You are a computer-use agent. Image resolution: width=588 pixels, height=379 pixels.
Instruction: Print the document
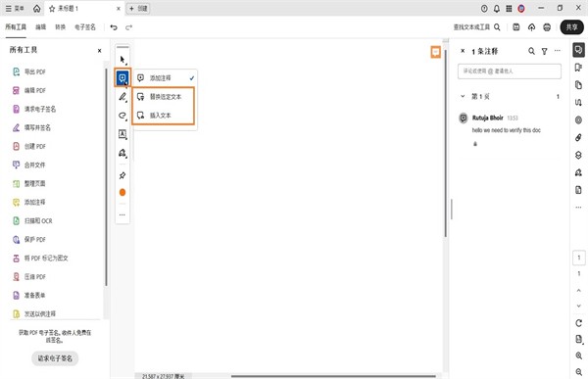click(x=547, y=27)
